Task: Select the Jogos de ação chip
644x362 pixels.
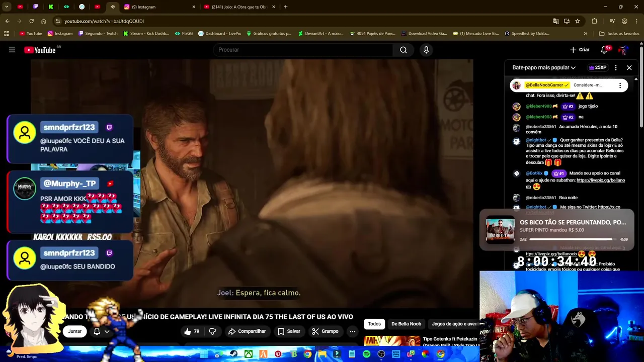Action: click(x=455, y=324)
